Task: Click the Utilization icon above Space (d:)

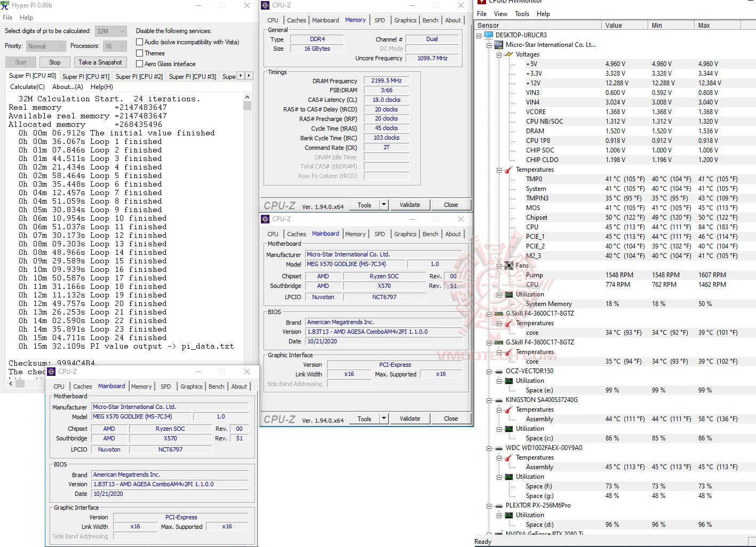Action: [508, 515]
